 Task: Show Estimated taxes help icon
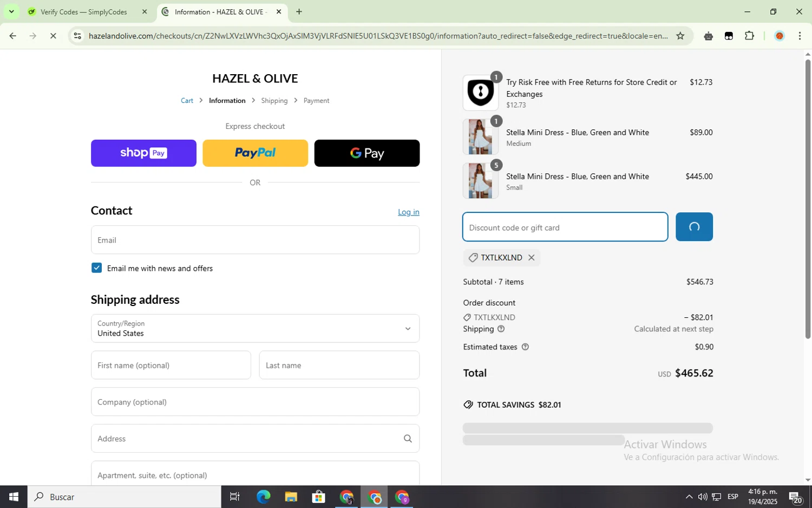click(525, 347)
